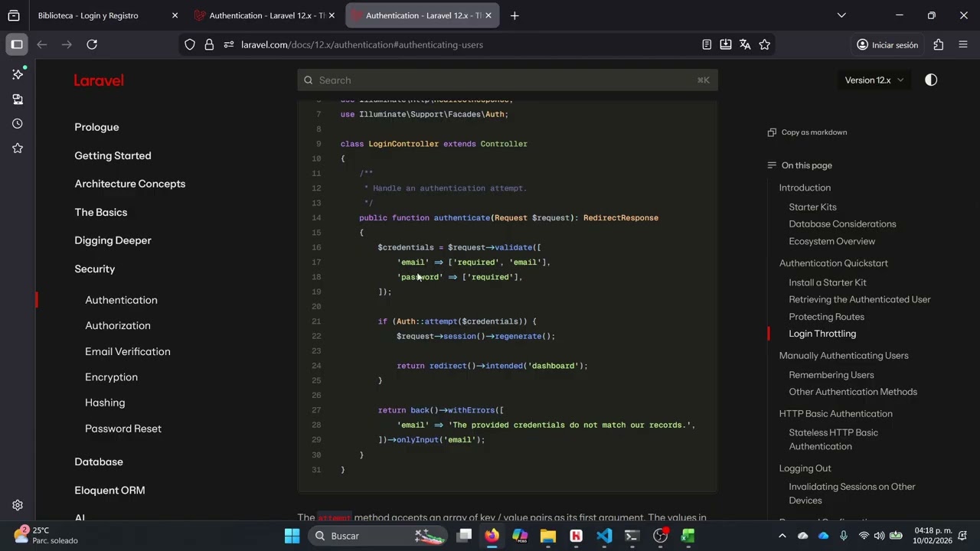Open Firefox View button in tab bar
980x551 pixels.
pyautogui.click(x=14, y=15)
